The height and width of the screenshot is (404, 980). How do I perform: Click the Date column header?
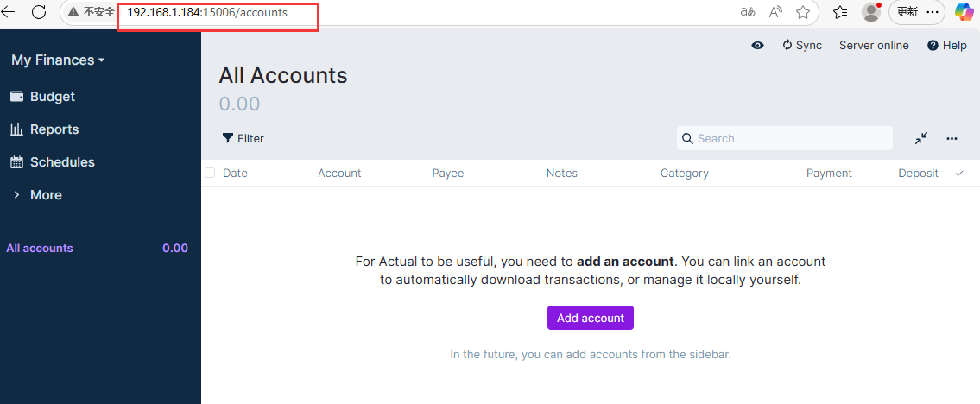point(235,173)
